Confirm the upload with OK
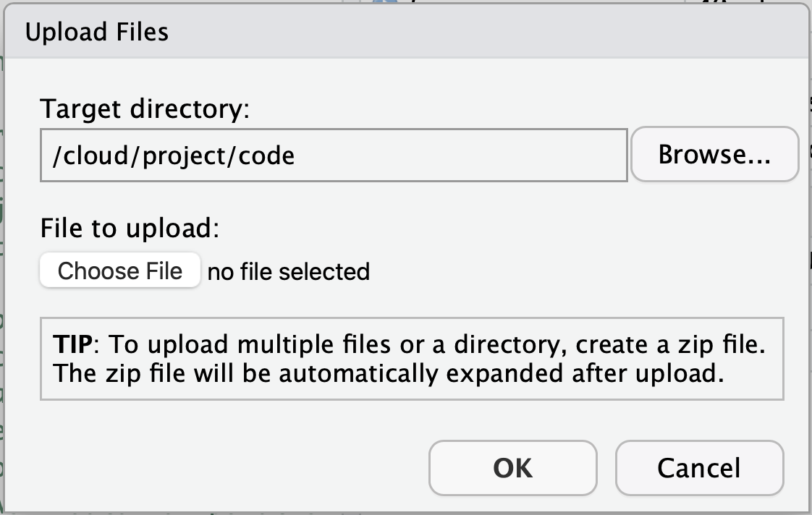Viewport: 812px width, 515px height. tap(512, 468)
